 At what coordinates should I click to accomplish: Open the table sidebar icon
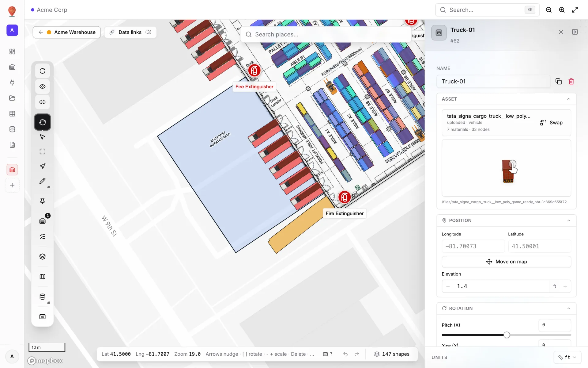pyautogui.click(x=12, y=114)
